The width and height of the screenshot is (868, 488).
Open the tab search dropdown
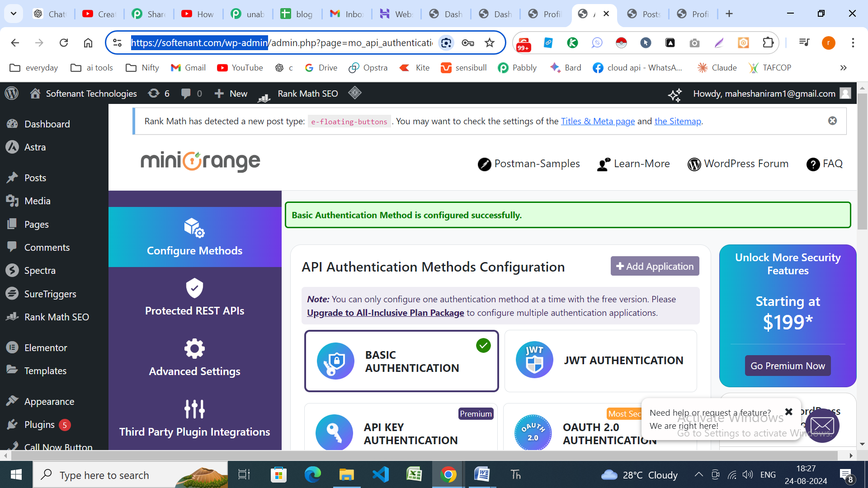pyautogui.click(x=14, y=14)
